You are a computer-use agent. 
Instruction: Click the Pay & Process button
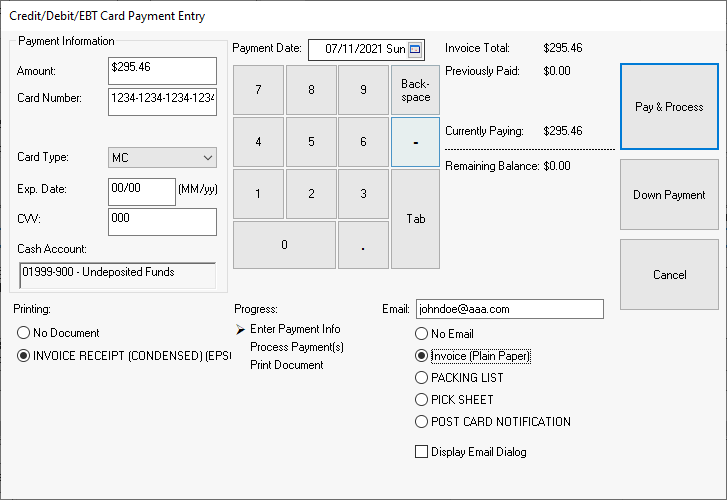click(x=669, y=107)
